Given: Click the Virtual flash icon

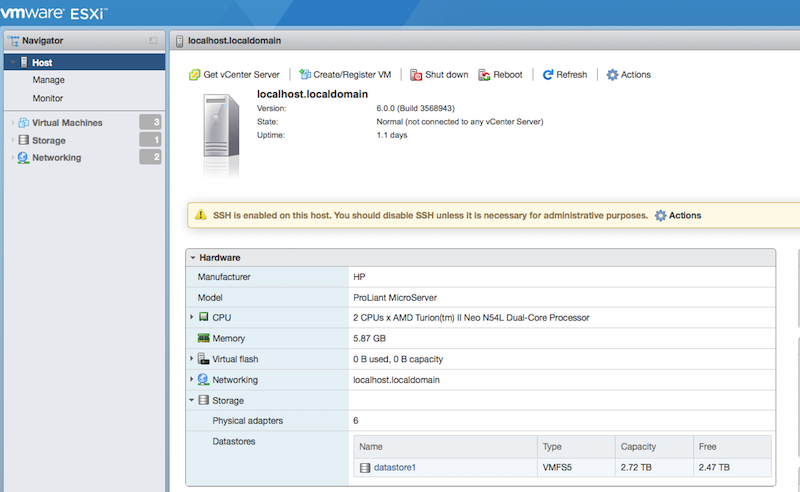Looking at the screenshot, I should click(x=203, y=359).
